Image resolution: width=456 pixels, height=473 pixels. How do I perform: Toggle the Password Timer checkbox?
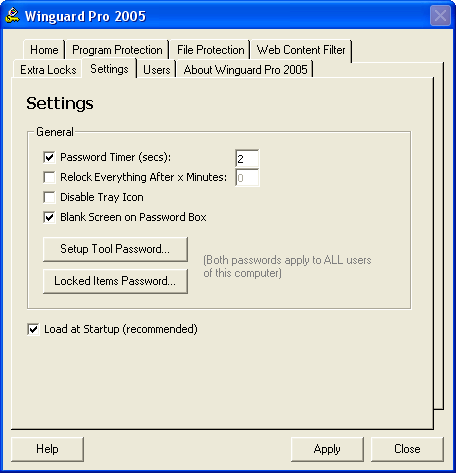point(49,157)
